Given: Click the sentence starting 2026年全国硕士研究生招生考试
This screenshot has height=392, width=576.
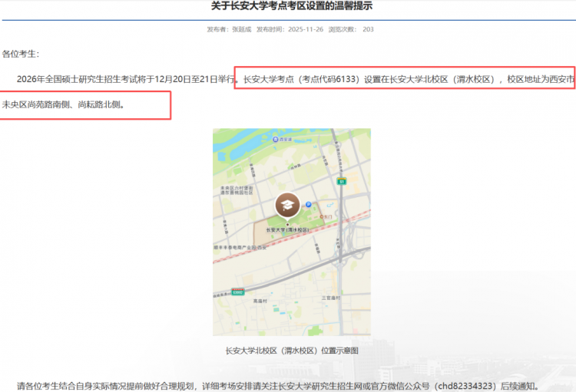Looking at the screenshot, I should pos(126,79).
